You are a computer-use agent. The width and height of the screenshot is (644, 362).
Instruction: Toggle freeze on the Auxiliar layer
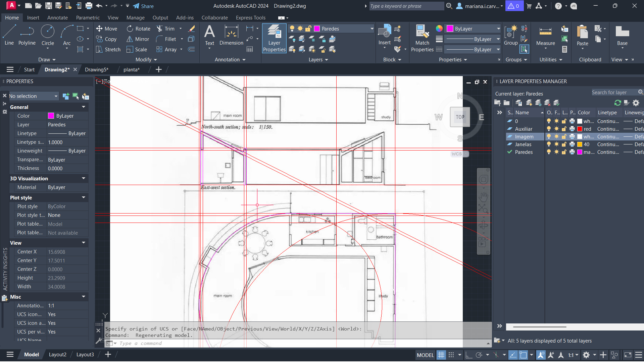click(556, 129)
